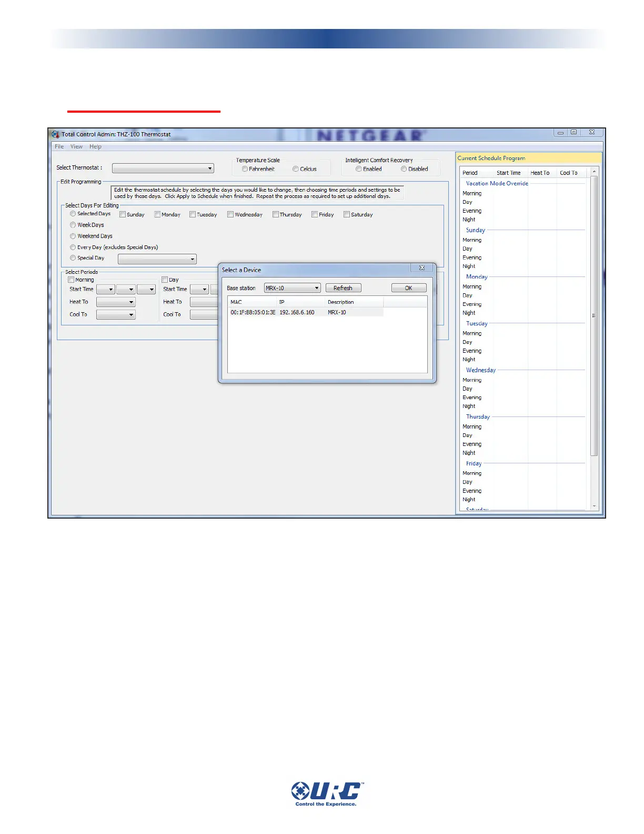Choose the Selected Days radio option
The width and height of the screenshot is (644, 834).
(x=73, y=214)
